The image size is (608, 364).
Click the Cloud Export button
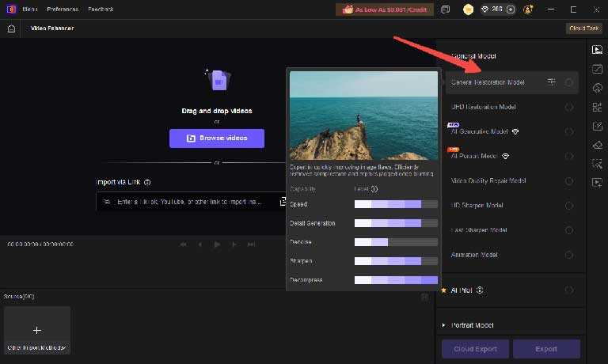point(475,349)
